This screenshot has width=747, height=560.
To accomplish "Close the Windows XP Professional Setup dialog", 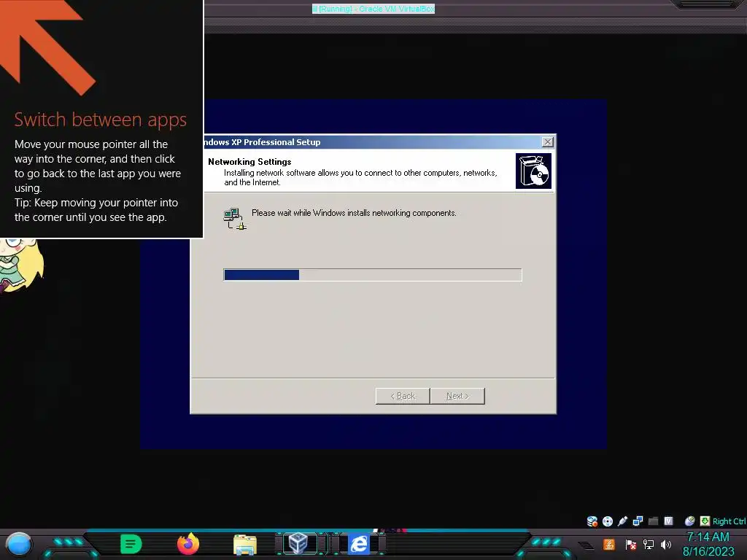I will tap(548, 142).
